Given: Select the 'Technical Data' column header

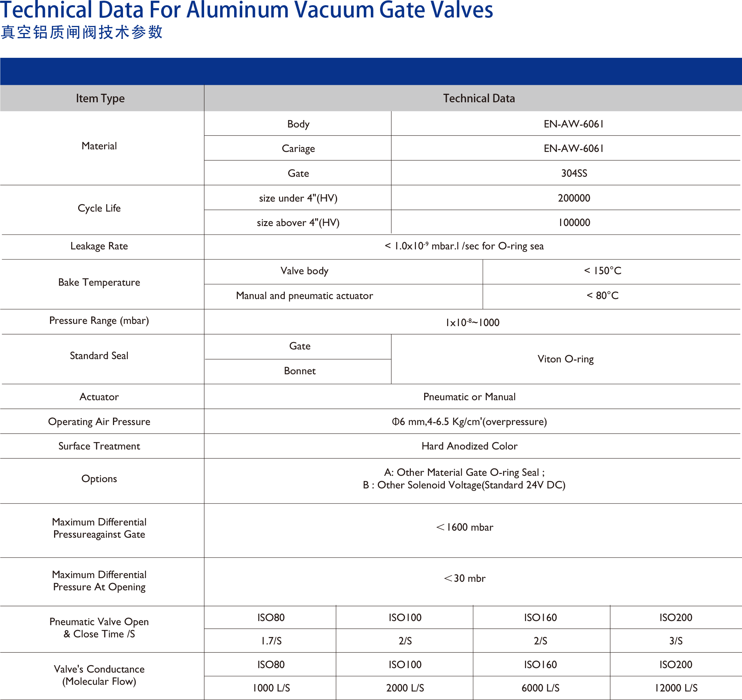Looking at the screenshot, I should tap(479, 99).
